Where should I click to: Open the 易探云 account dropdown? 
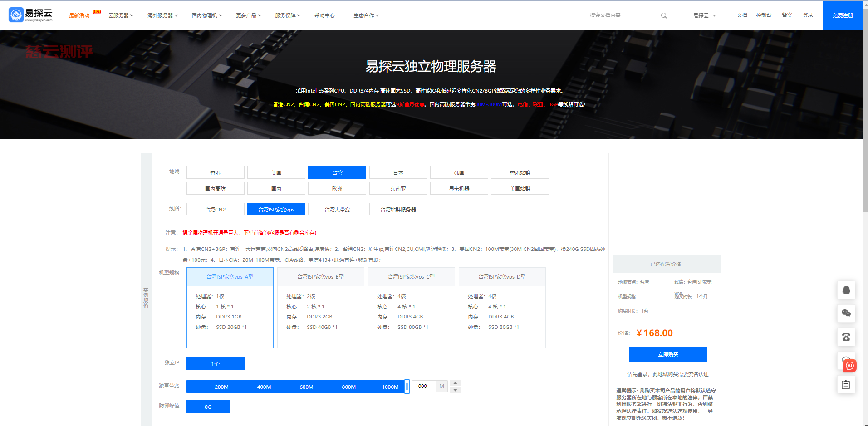[704, 15]
